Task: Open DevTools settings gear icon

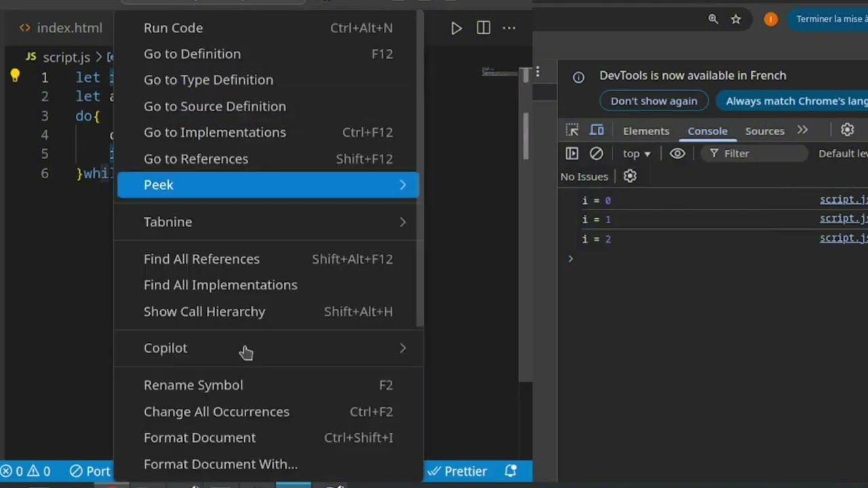Action: pos(847,130)
